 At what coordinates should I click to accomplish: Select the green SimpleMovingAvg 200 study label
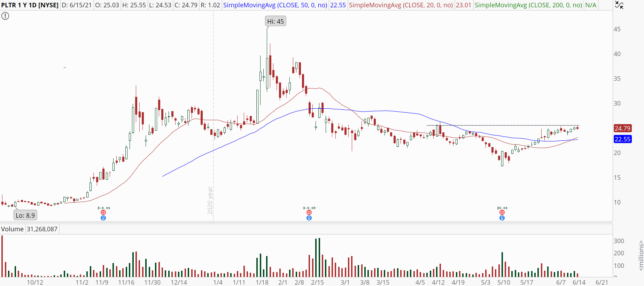click(528, 5)
